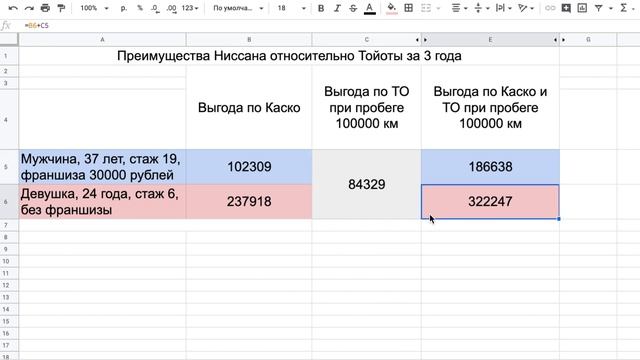Open the text rotation dropdown

click(x=526, y=8)
